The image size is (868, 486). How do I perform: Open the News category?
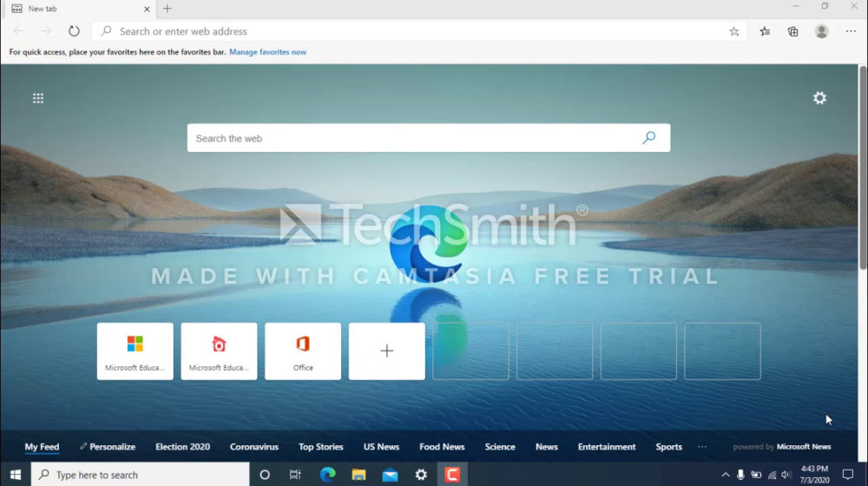[x=546, y=447]
